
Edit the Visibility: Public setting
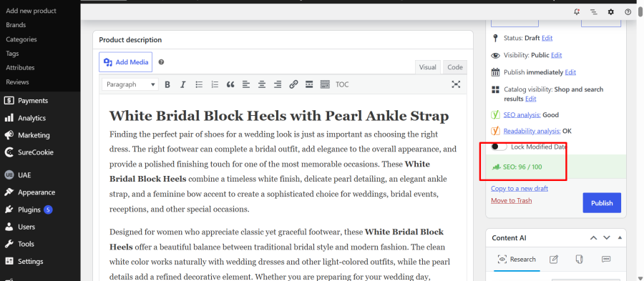coord(556,55)
